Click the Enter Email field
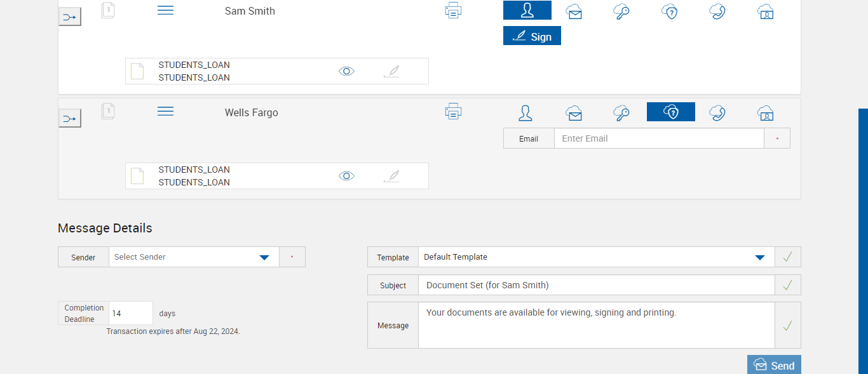Viewport: 868px width, 374px height. pos(658,138)
